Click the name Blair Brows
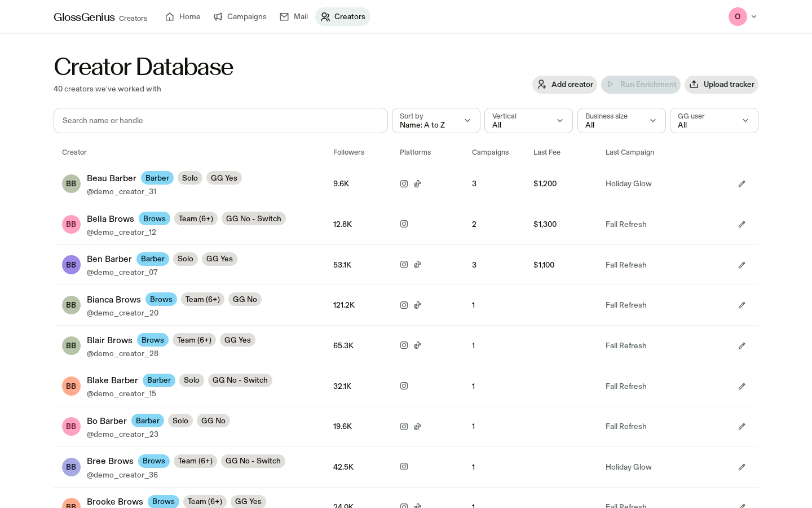Screen dimensions: 812x508 pos(109,340)
